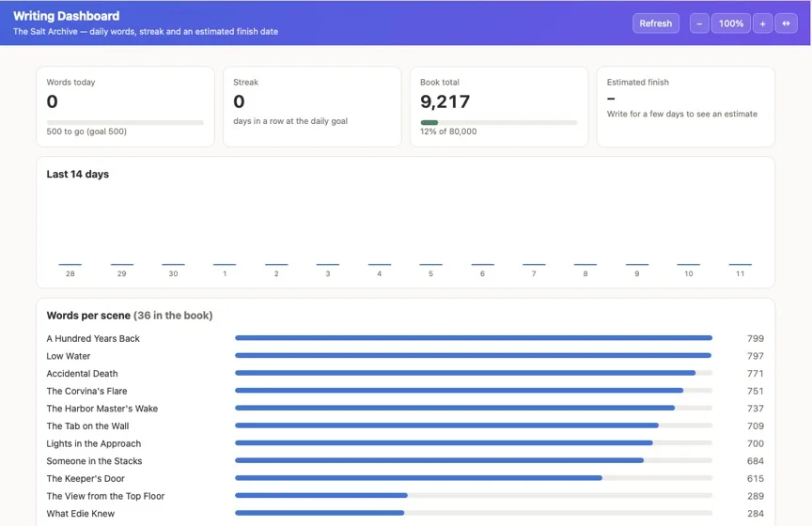
Task: Zoom in with the plus button
Action: 762,23
